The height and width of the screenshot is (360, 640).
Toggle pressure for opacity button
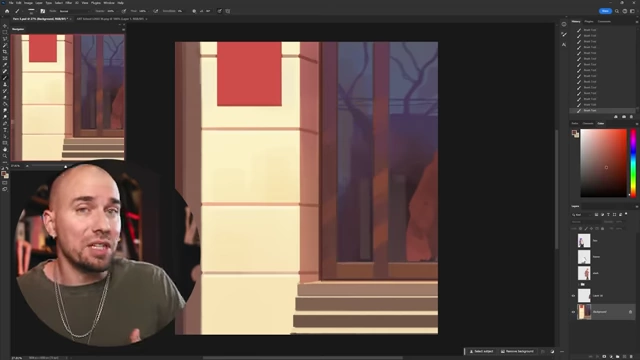(124, 11)
